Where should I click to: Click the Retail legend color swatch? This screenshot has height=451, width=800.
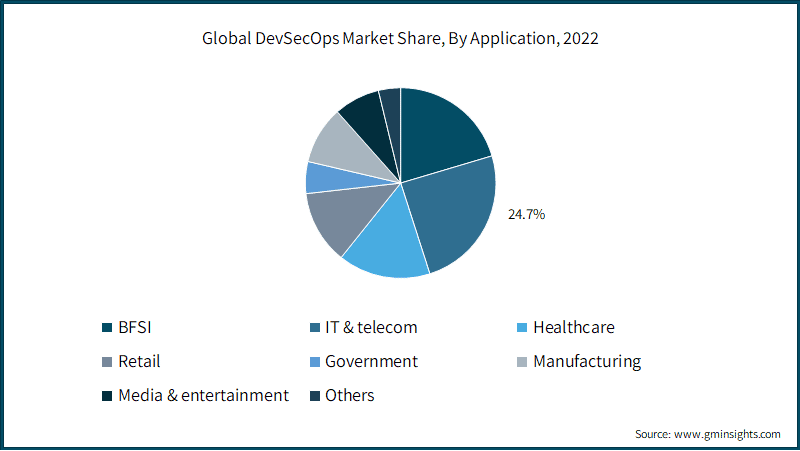coord(107,362)
